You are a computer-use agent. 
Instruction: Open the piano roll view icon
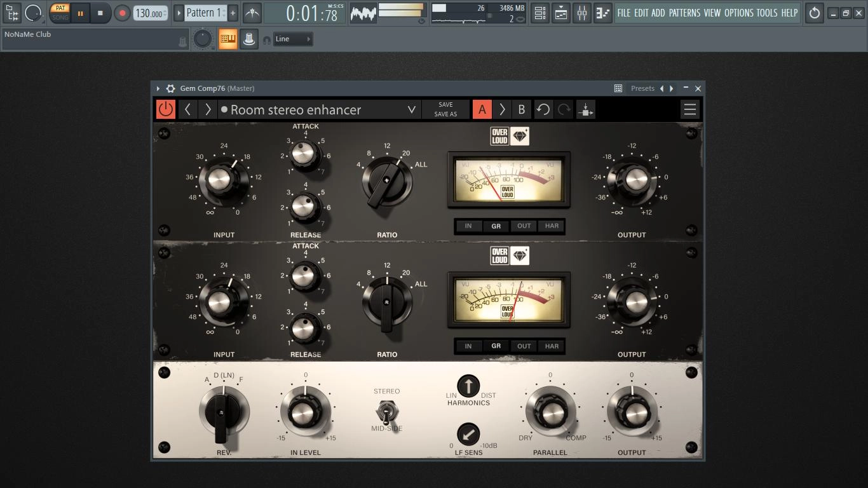click(602, 13)
